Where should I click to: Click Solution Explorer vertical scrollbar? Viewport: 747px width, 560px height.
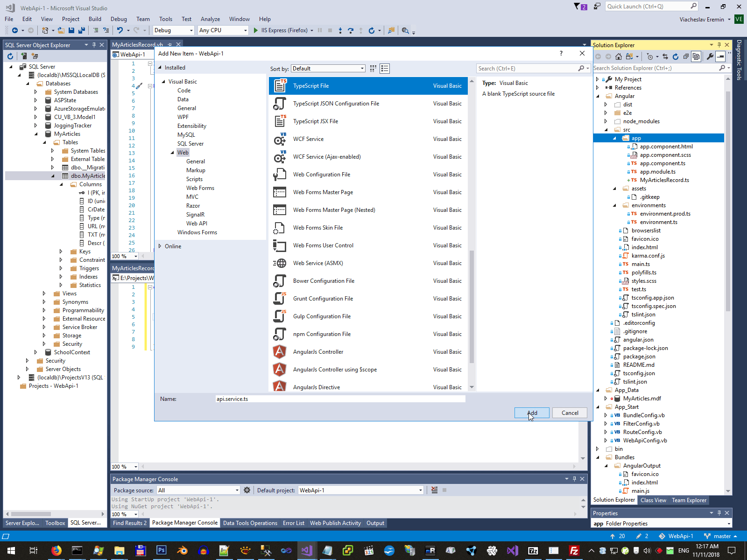point(728,201)
